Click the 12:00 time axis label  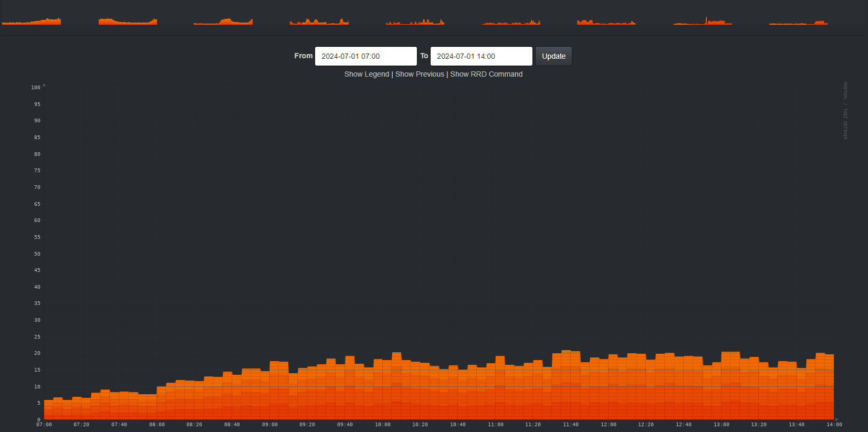pos(609,425)
